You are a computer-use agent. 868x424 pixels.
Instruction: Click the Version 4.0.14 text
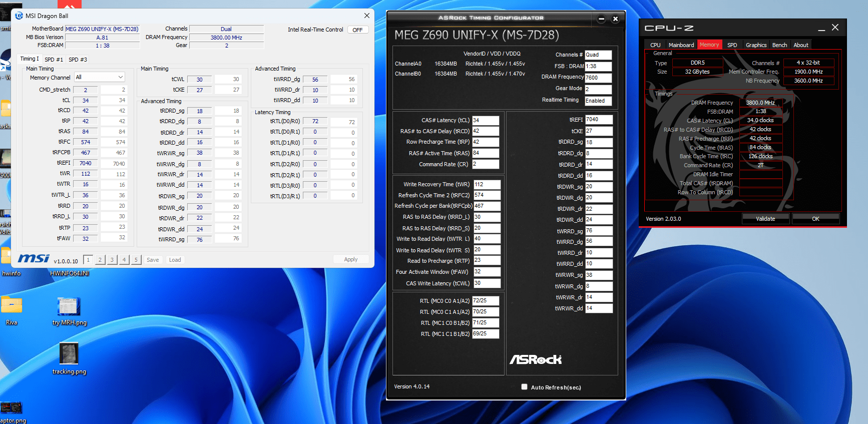tap(411, 386)
